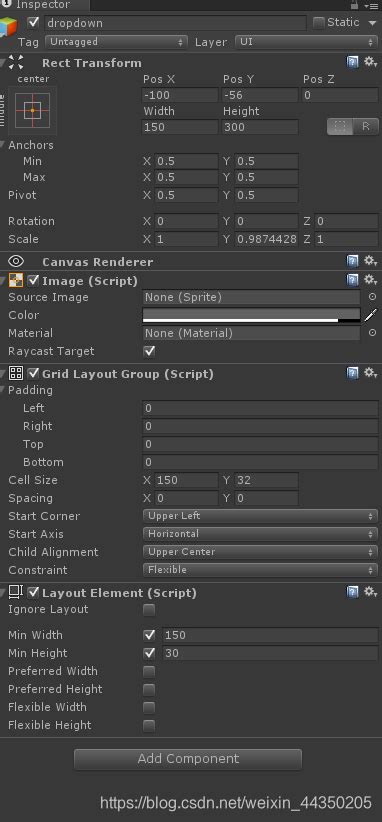Open the Start Corner dropdown
Image resolution: width=382 pixels, height=822 pixels.
260,516
